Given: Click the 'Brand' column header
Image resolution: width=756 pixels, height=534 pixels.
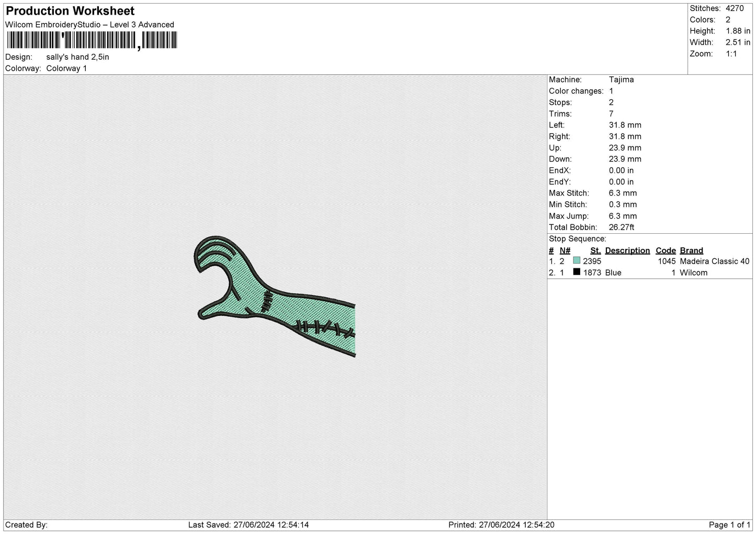Looking at the screenshot, I should pos(691,251).
